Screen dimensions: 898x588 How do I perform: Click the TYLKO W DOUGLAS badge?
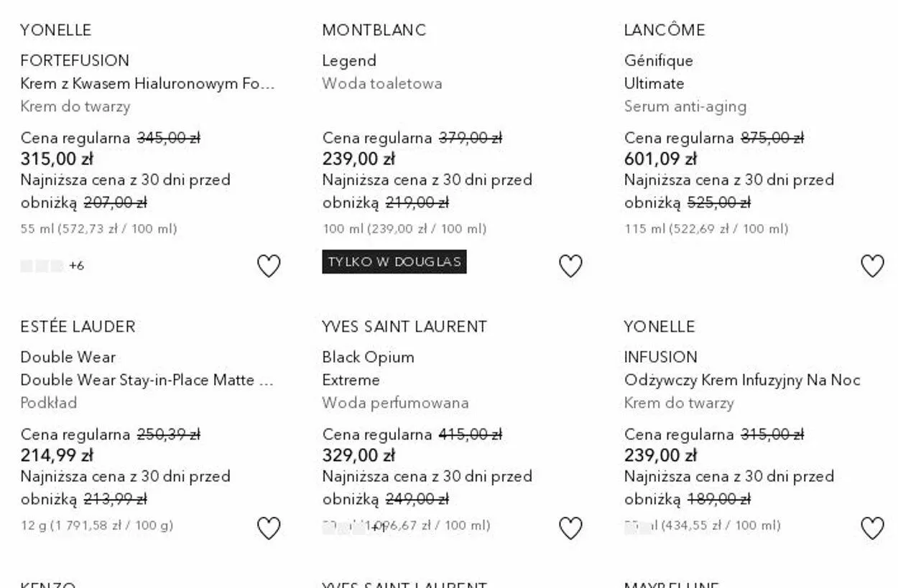[x=394, y=262]
